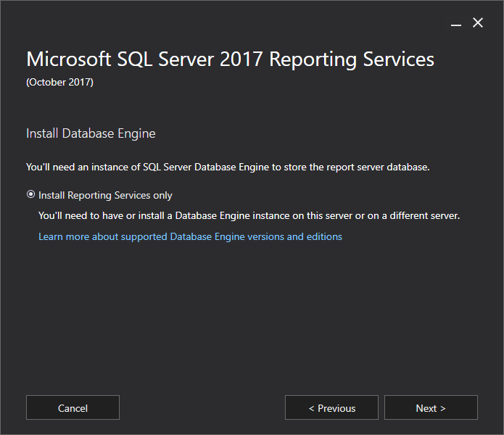Click the Microsoft SQL Server 2017 Reporting Services title

(x=230, y=59)
